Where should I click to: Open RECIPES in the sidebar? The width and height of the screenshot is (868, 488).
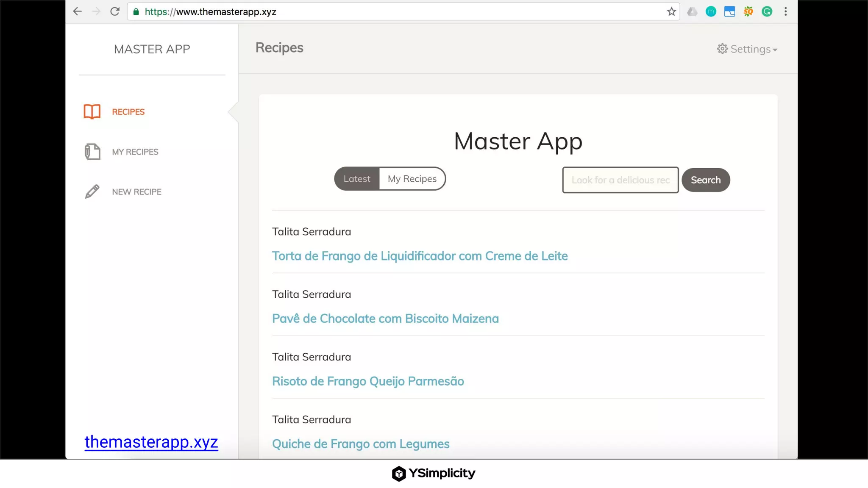[128, 112]
